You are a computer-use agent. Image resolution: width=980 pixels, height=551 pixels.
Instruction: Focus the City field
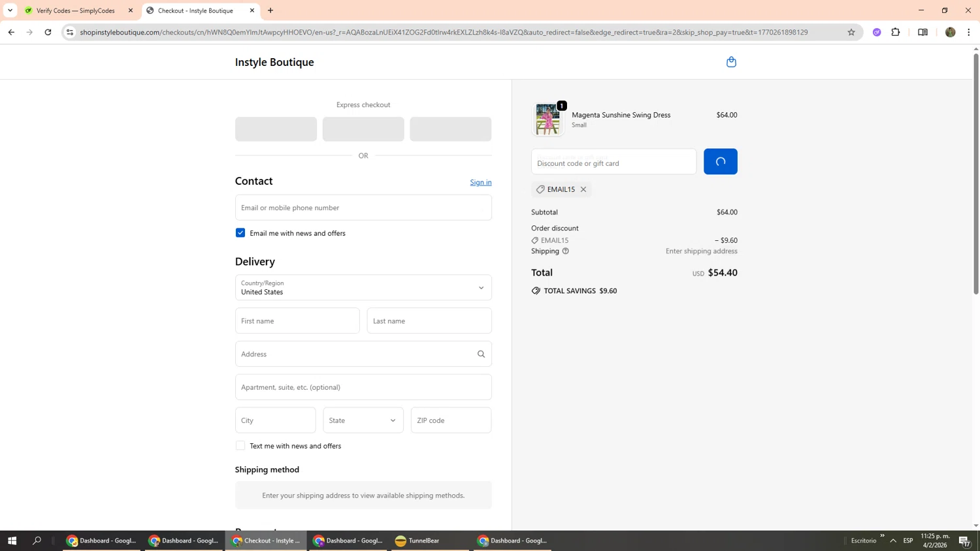pos(276,420)
